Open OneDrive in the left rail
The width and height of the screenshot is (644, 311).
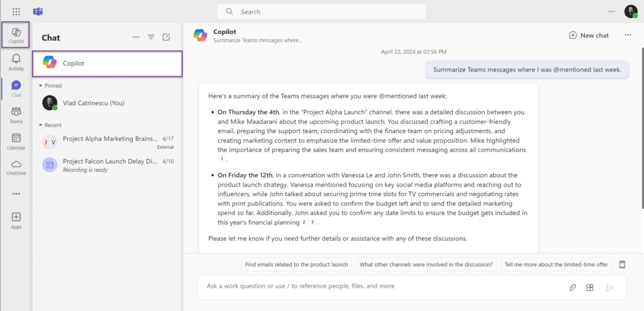(16, 167)
